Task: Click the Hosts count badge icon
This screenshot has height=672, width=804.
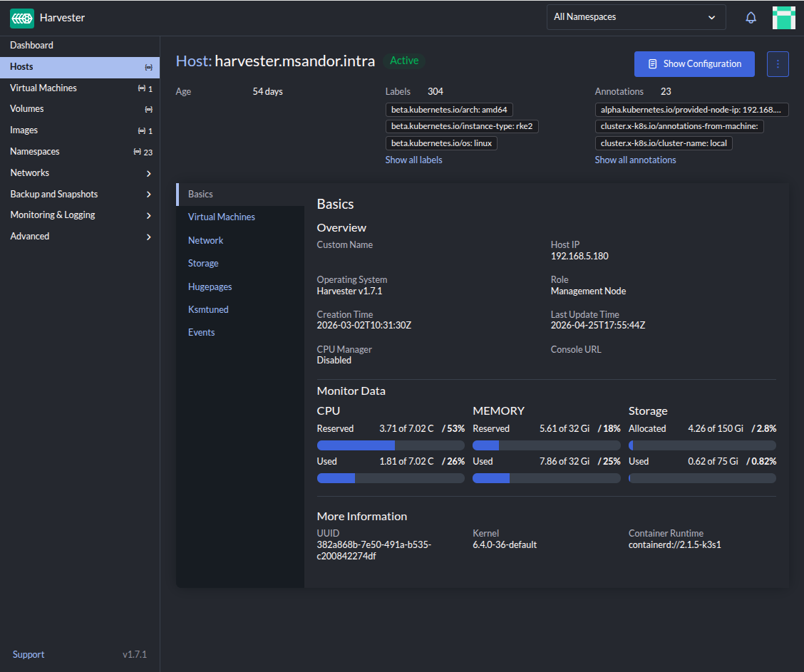Action: coord(148,67)
